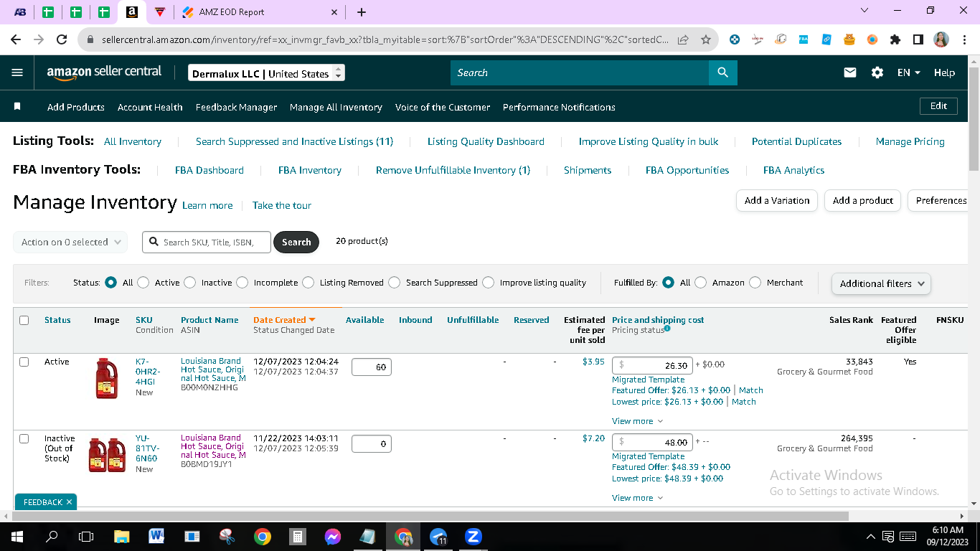The height and width of the screenshot is (551, 980).
Task: Open the Dermalux LLC account switcher
Action: 267,73
